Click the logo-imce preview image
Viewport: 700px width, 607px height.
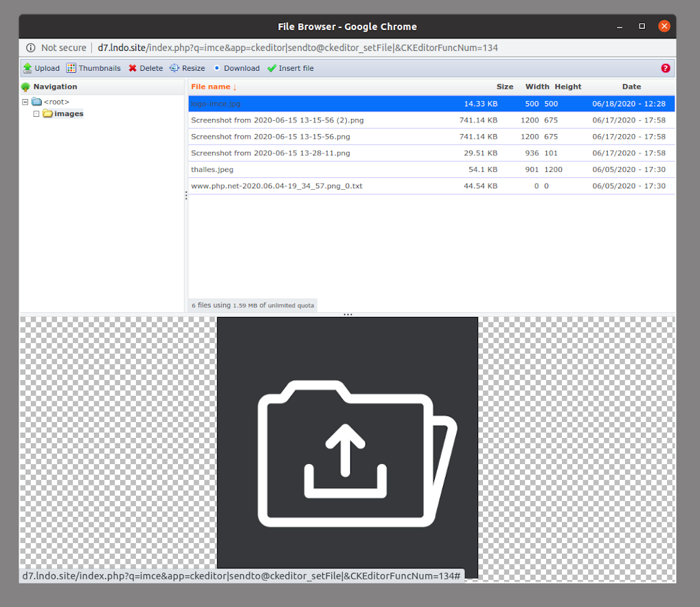[x=348, y=447]
